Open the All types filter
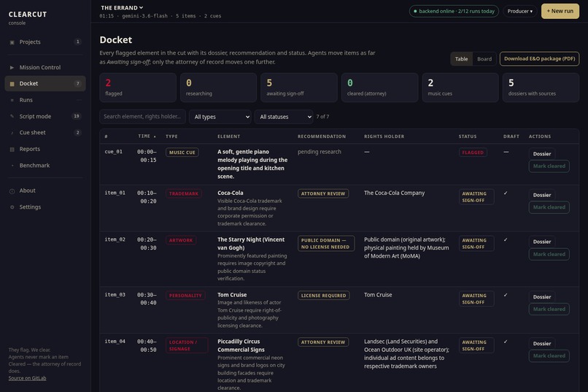Viewport: 588px width, 392px height. click(220, 117)
